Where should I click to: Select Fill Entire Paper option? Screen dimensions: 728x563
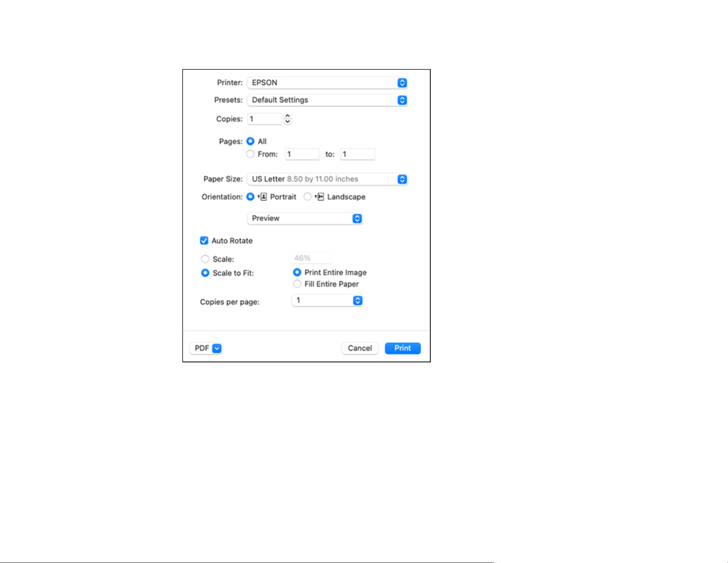coord(297,284)
